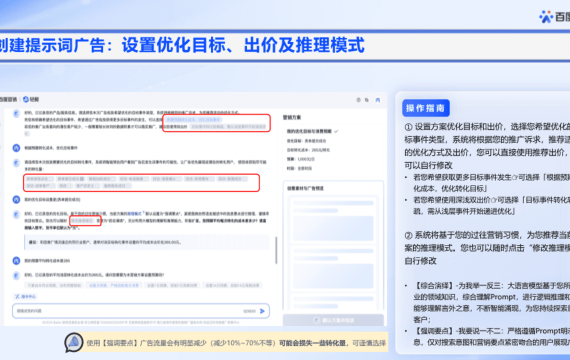Click the second ad preview placeholder card

pos(333,268)
